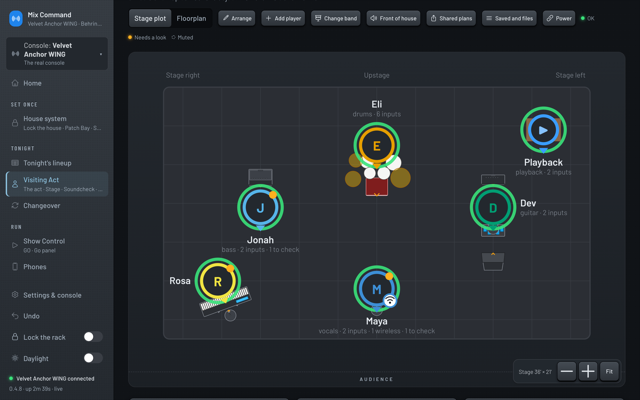Toggle the Daylight switch
This screenshot has height=400, width=640.
click(x=93, y=358)
